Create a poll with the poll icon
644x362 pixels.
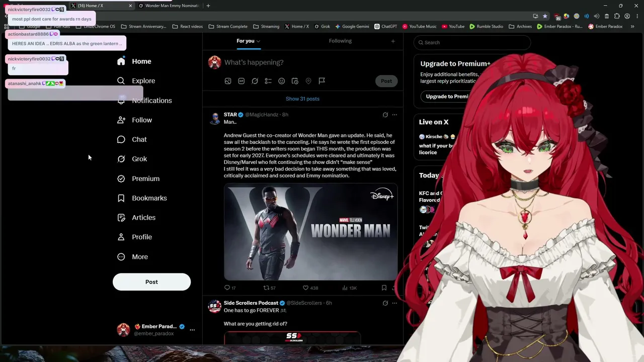point(268,81)
